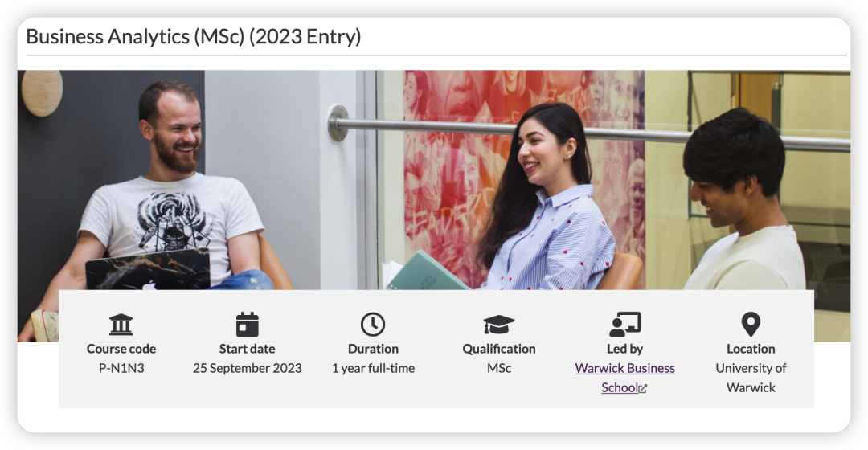Screen dimensions: 868x450
Task: Click the MSc qualification value
Action: point(499,368)
